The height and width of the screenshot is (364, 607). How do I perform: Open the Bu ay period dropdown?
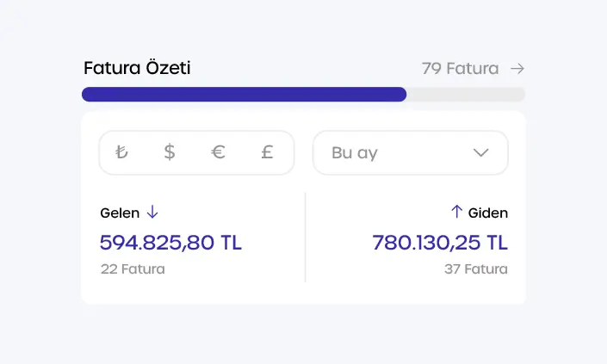(x=410, y=153)
